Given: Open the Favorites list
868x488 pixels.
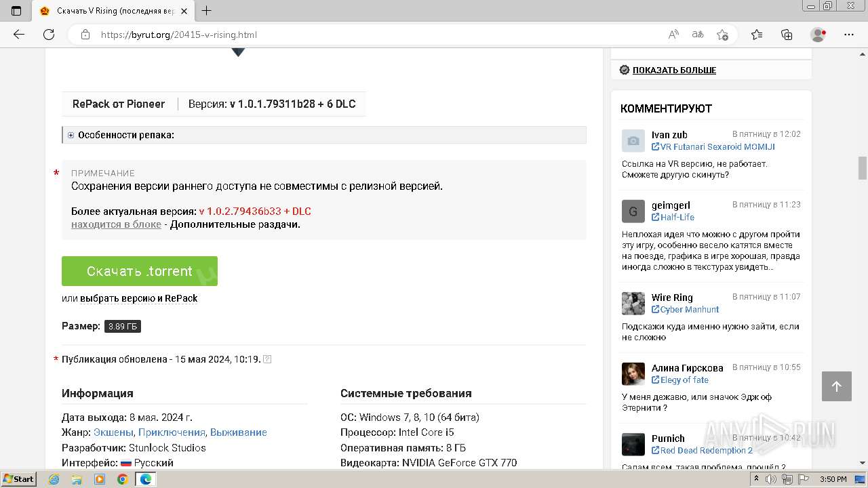Looking at the screenshot, I should 757,35.
